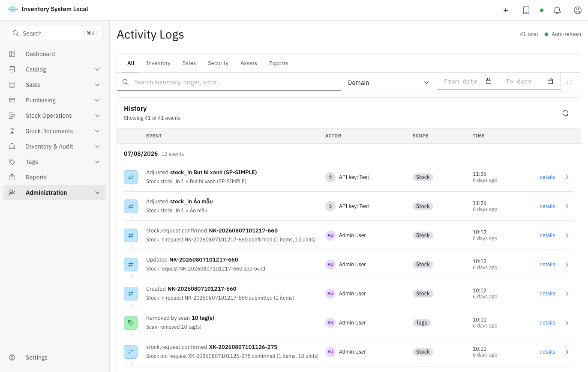
Task: Switch to the Assets tab
Action: pos(249,63)
